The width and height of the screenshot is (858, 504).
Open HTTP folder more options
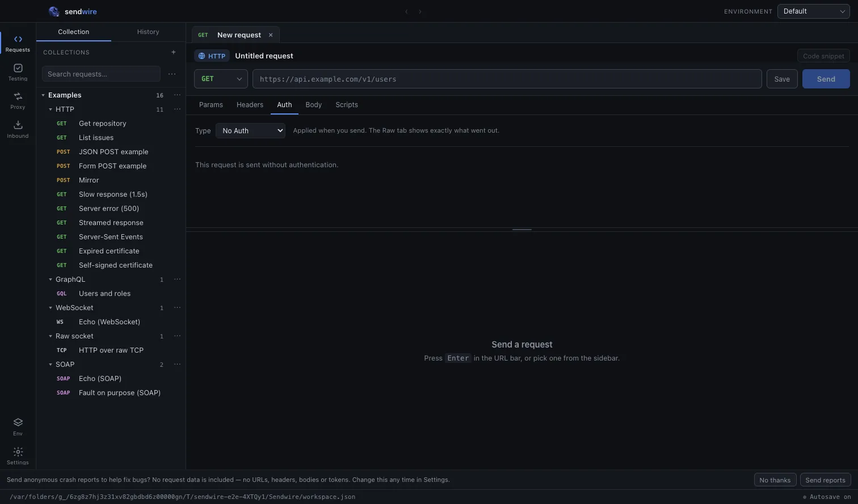[x=177, y=109]
